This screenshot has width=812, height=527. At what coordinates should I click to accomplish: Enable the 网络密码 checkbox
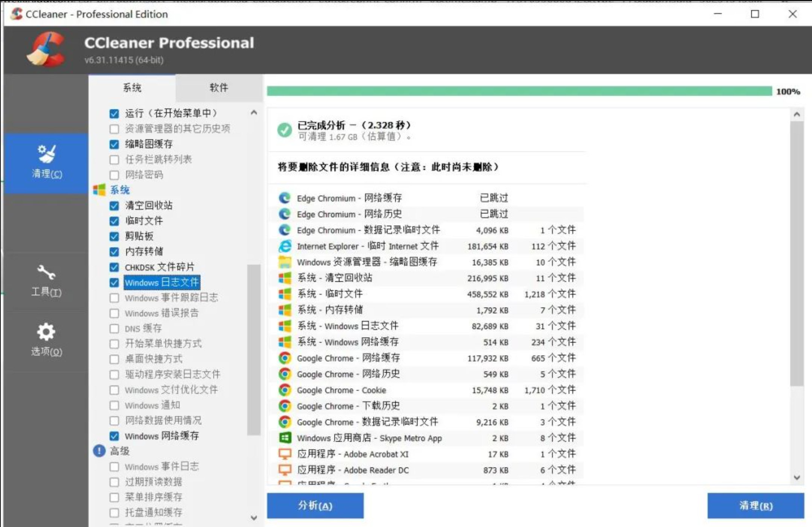[x=115, y=175]
